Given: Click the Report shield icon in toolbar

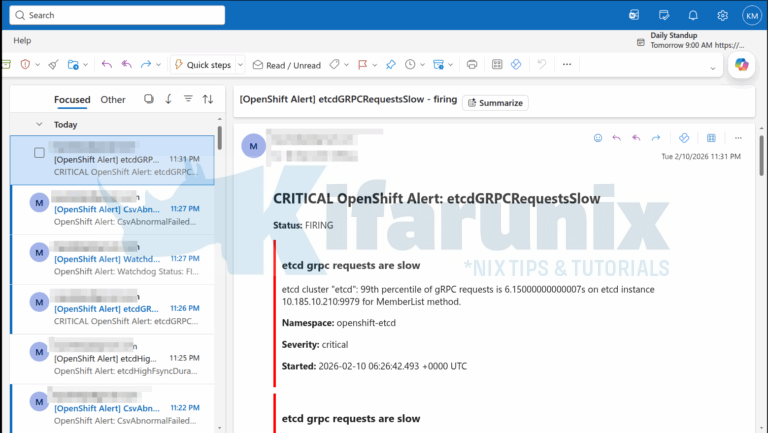Looking at the screenshot, I should click(x=25, y=65).
